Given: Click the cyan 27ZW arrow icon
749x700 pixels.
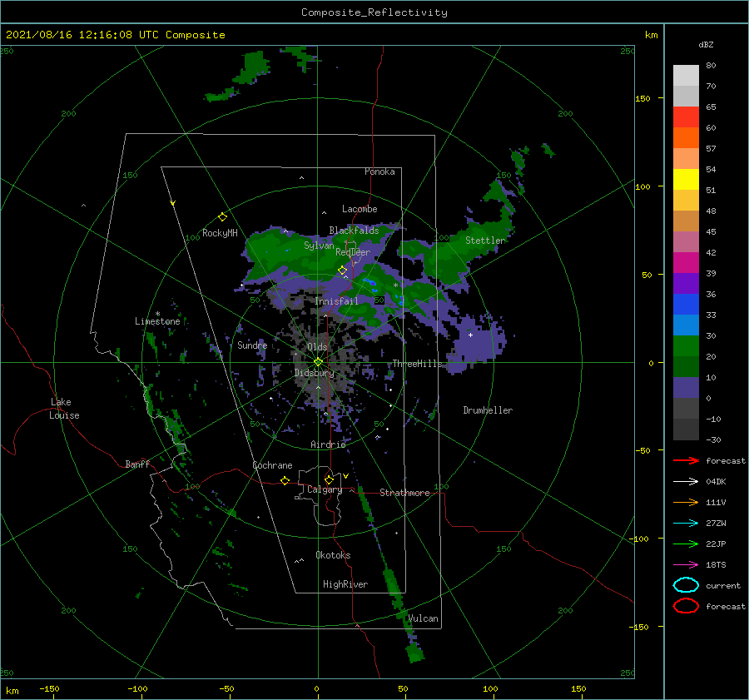Looking at the screenshot, I should [686, 524].
